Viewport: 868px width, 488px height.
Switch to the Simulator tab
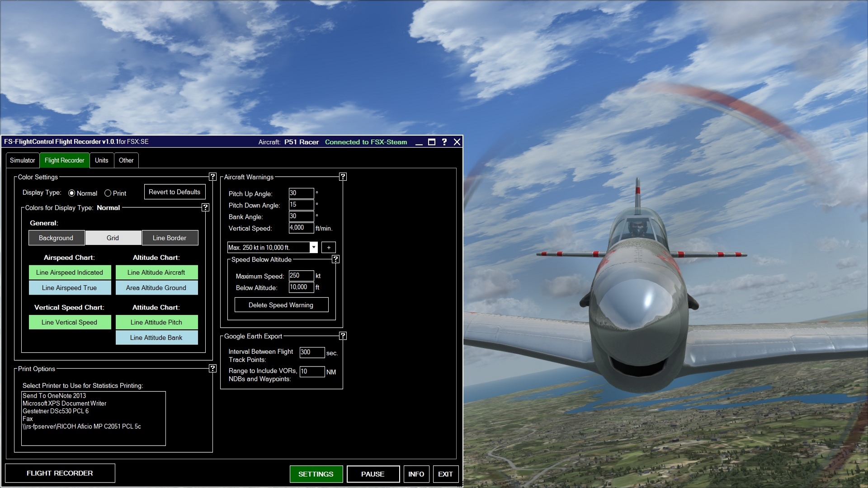22,160
